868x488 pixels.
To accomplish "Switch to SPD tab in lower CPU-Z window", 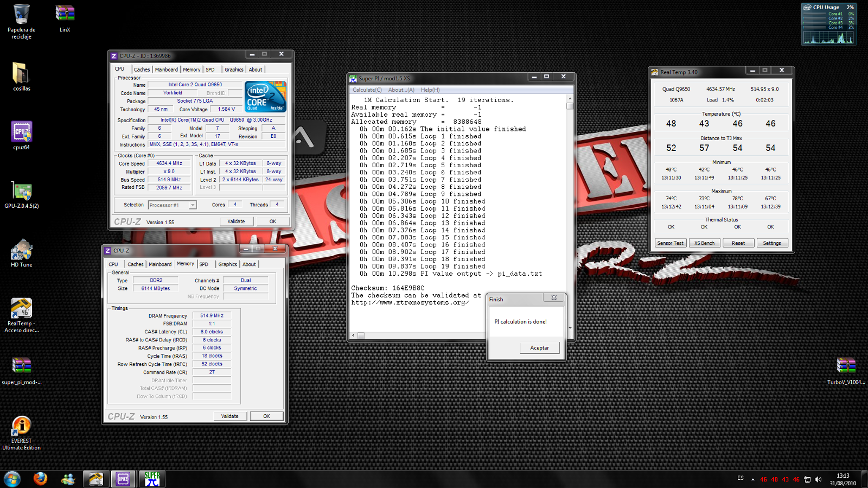I will pos(204,264).
